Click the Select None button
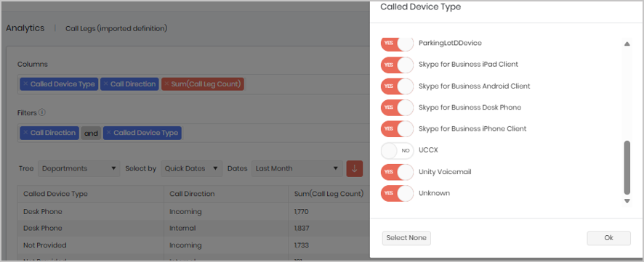Screen dimensions: 644x262 (x=406, y=238)
